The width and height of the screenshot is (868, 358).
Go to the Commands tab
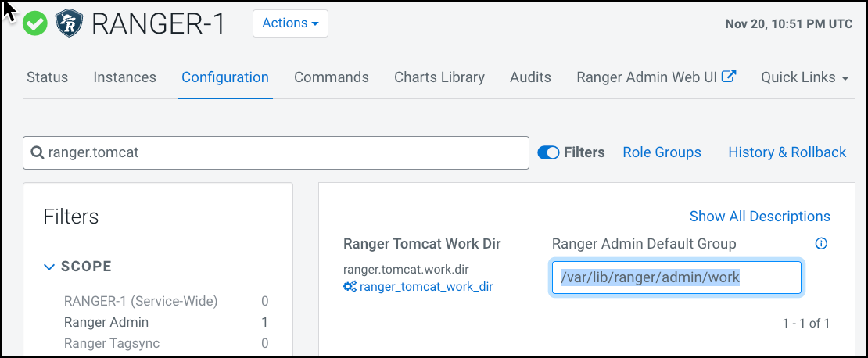tap(331, 77)
